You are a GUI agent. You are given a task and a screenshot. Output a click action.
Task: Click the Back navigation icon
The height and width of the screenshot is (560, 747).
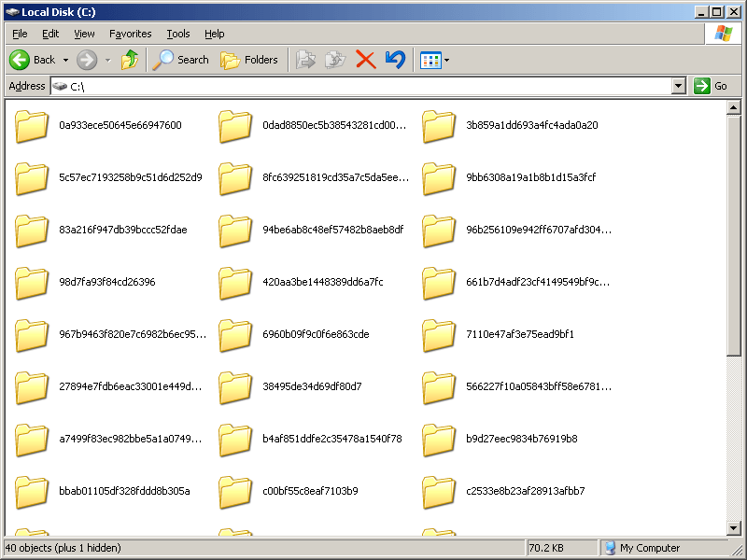point(21,60)
